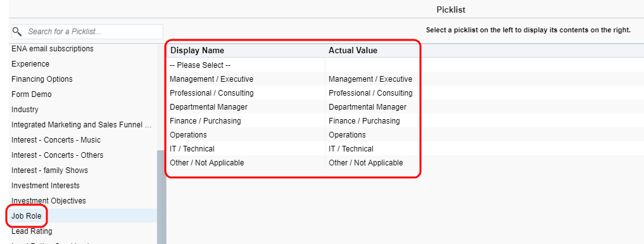Select the Investment Interests picklist
This screenshot has height=244, width=644.
coord(46,185)
